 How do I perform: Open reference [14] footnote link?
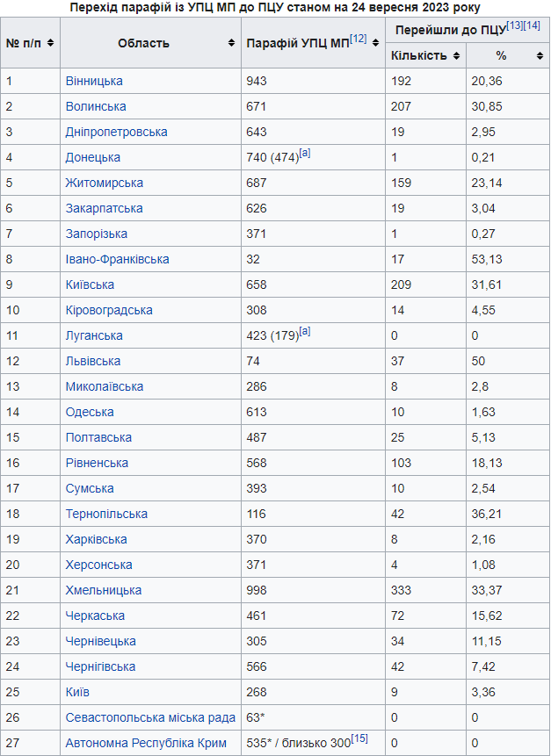coord(532,26)
